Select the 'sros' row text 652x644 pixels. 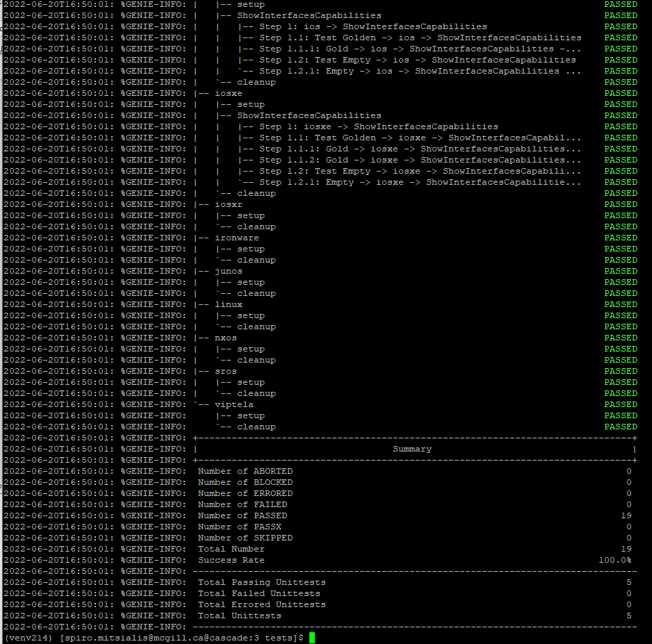click(226, 371)
